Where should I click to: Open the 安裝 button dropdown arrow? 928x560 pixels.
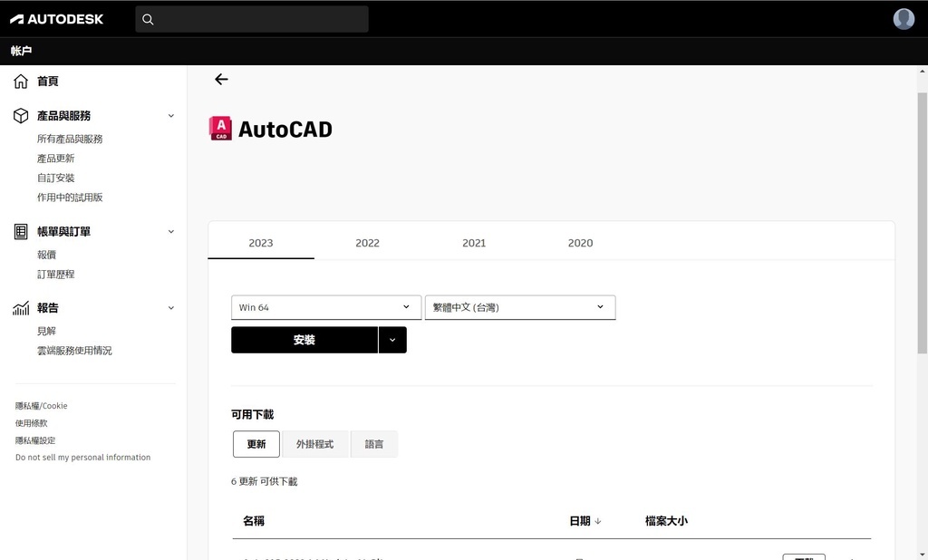392,340
